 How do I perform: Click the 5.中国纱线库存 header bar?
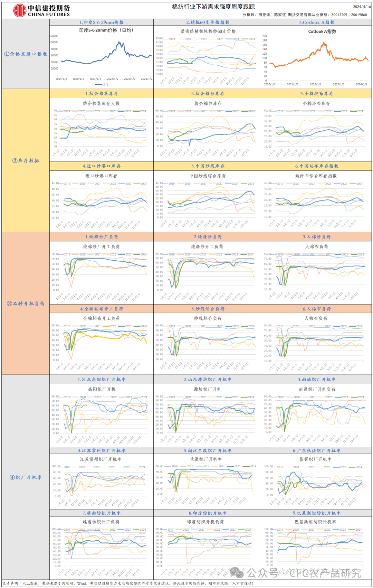[x=208, y=166]
